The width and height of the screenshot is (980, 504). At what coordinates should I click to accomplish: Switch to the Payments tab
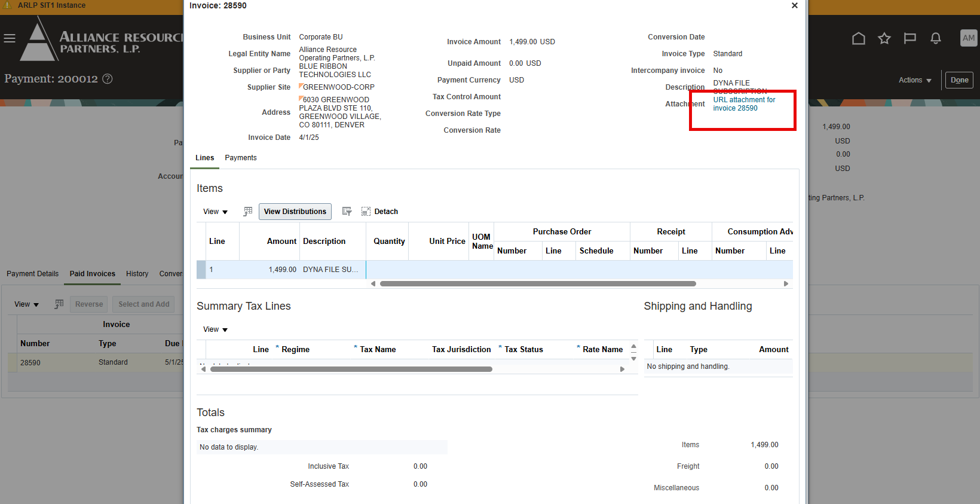(x=241, y=158)
